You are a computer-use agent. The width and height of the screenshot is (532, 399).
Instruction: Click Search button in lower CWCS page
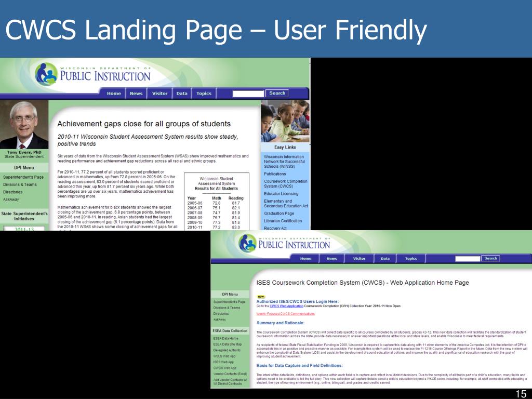pyautogui.click(x=490, y=258)
